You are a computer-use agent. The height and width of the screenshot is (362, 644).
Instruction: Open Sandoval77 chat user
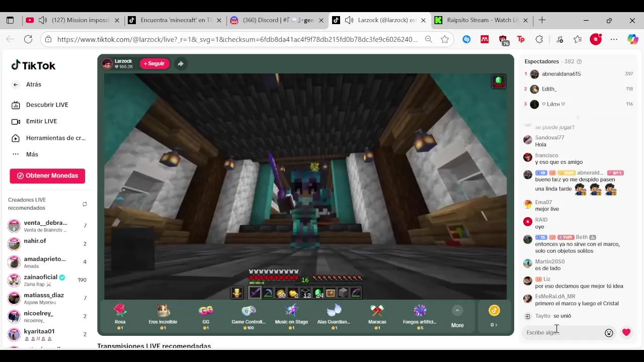point(549,138)
